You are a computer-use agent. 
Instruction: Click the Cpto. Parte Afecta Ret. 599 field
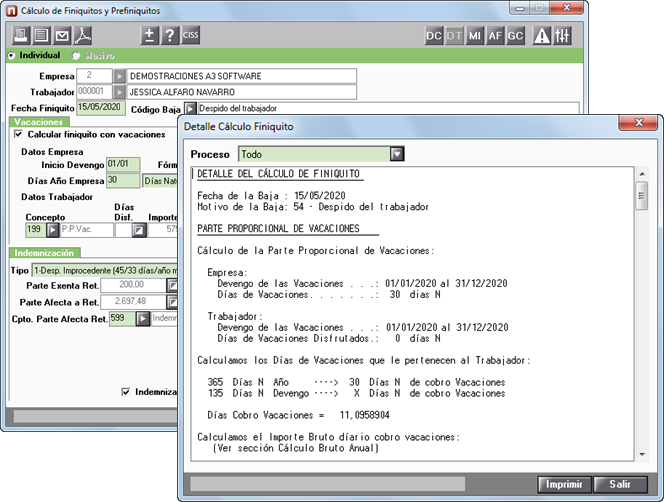123,319
